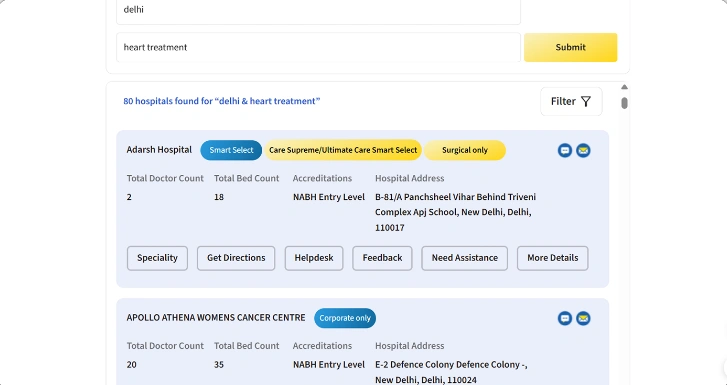Click doctor count value 20
Image resolution: width=727 pixels, height=385 pixels.
[x=132, y=365]
